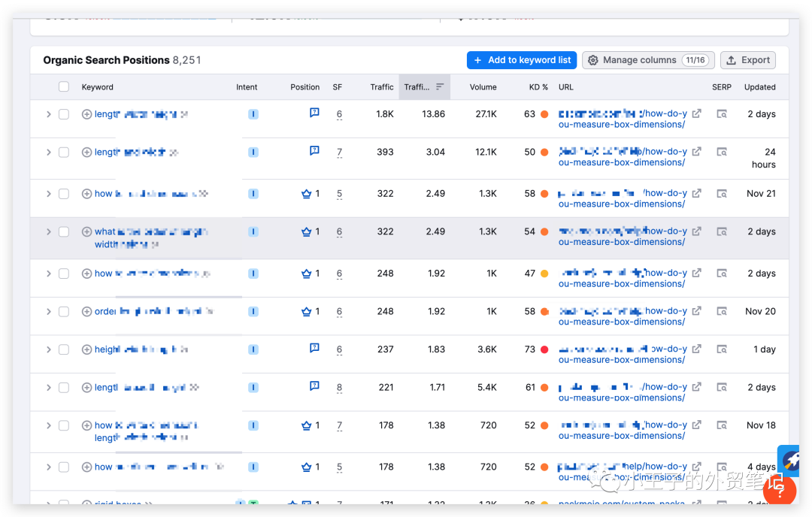812x517 pixels.
Task: View SERP snapshot for the row updated Nov 18
Action: [722, 425]
